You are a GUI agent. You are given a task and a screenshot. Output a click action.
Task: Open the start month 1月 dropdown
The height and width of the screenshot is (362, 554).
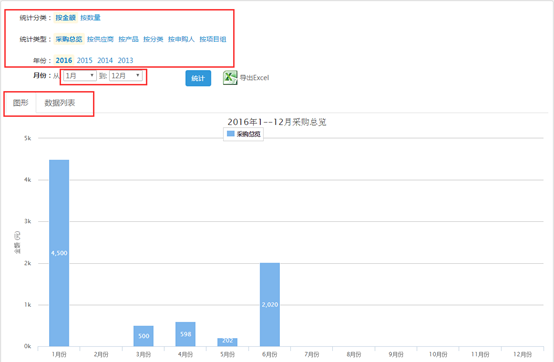click(x=80, y=76)
